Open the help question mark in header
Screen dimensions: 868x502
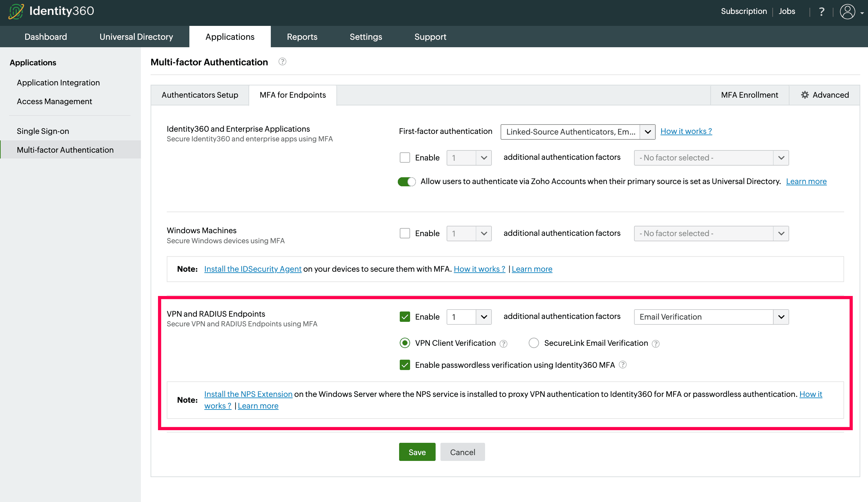tap(821, 12)
